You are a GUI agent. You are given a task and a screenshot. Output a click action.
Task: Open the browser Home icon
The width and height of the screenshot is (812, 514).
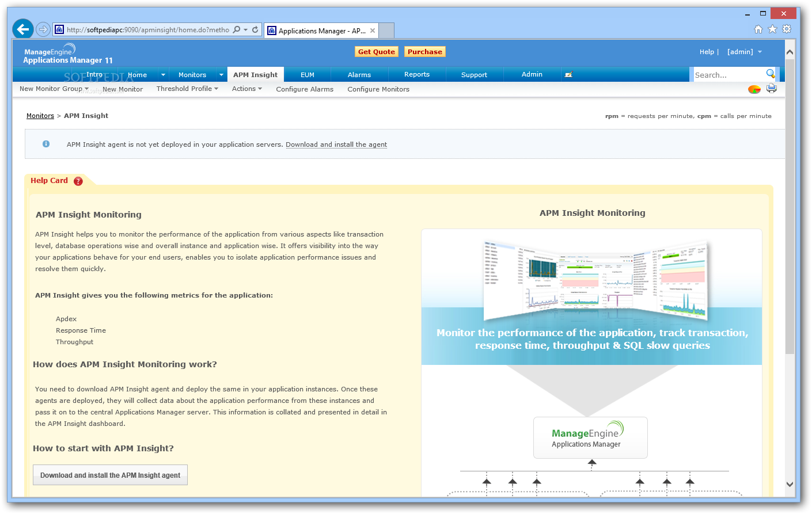click(758, 29)
